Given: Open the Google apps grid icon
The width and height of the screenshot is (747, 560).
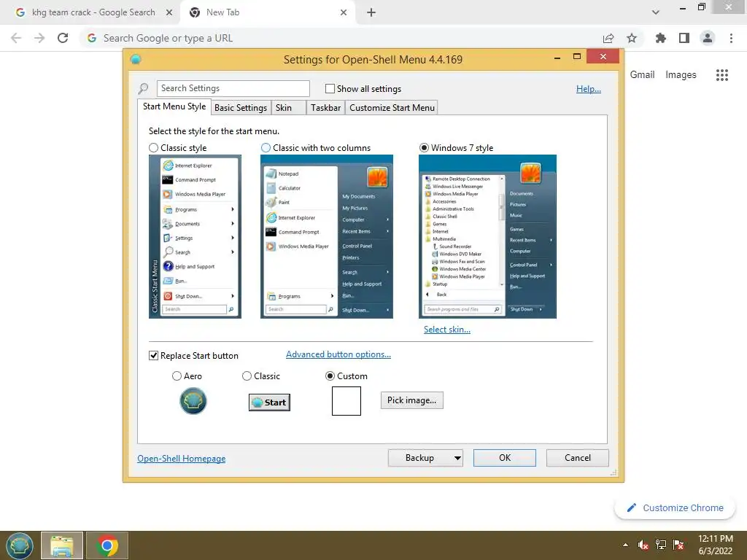Looking at the screenshot, I should (722, 75).
